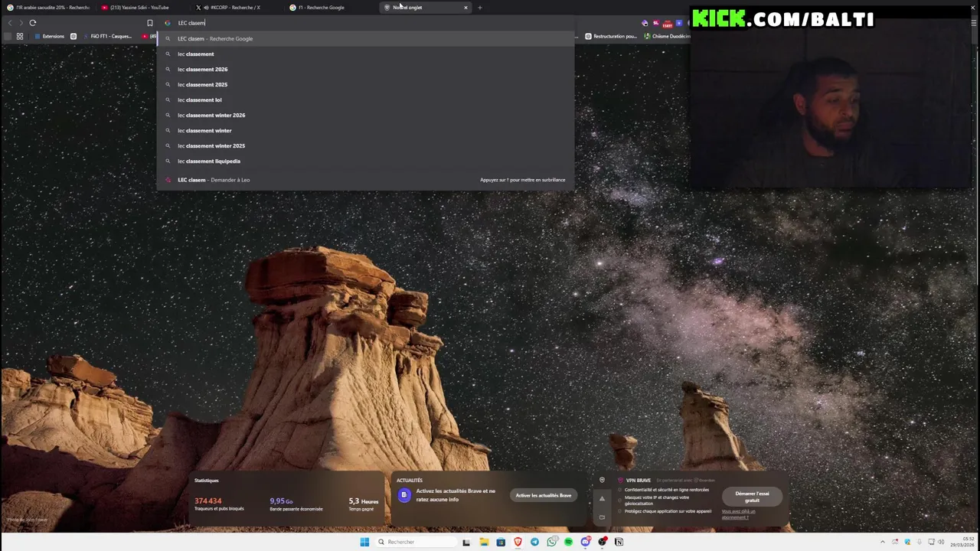Pick suggestion lec classement lol

point(365,99)
